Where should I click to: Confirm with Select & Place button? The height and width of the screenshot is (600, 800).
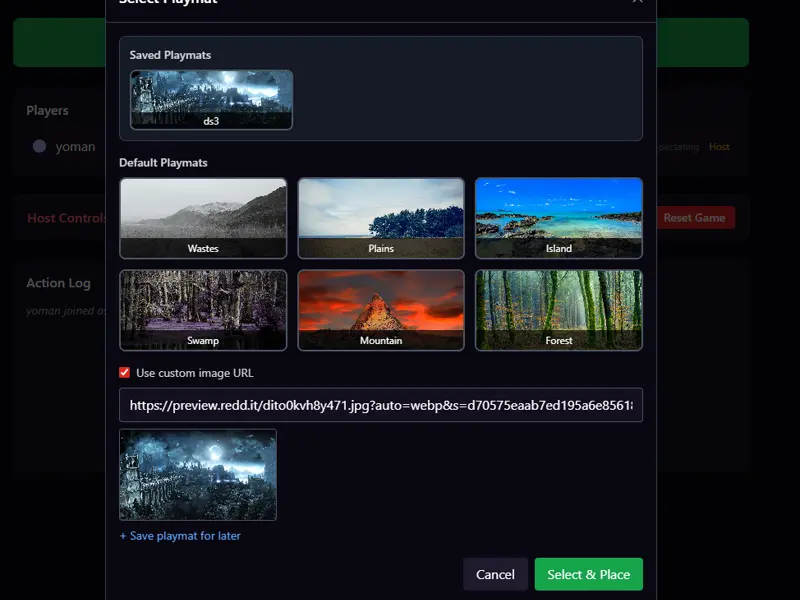pos(589,574)
